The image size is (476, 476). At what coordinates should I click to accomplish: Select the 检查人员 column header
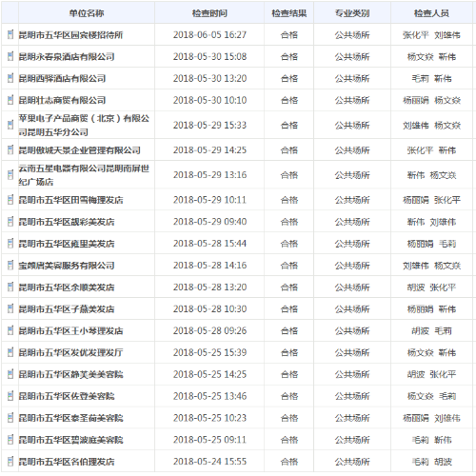(431, 13)
